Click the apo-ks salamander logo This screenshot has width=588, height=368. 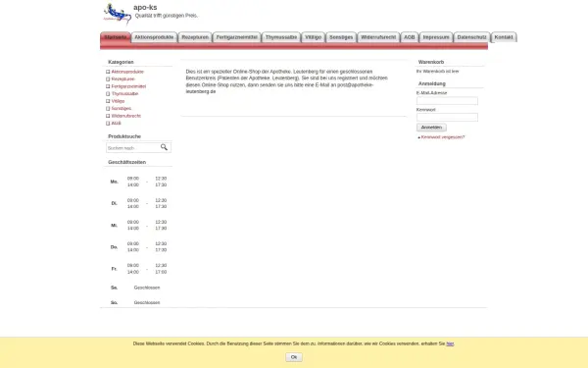point(117,14)
